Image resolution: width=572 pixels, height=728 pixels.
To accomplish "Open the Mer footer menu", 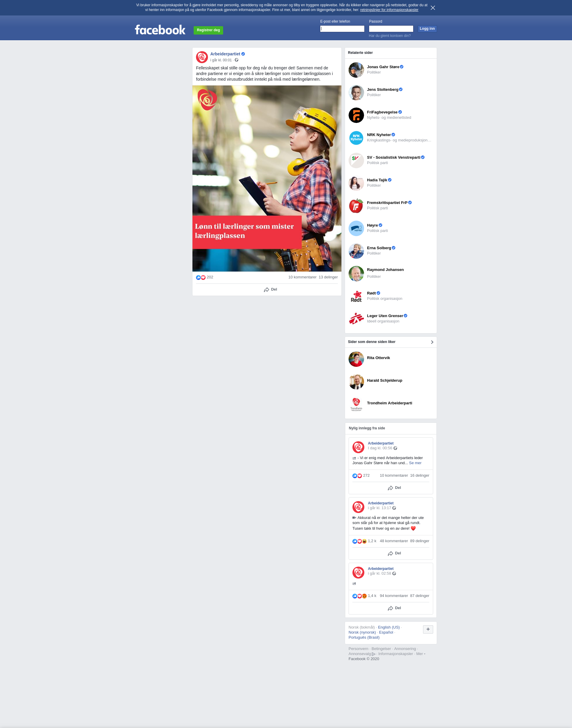I will tap(421, 654).
